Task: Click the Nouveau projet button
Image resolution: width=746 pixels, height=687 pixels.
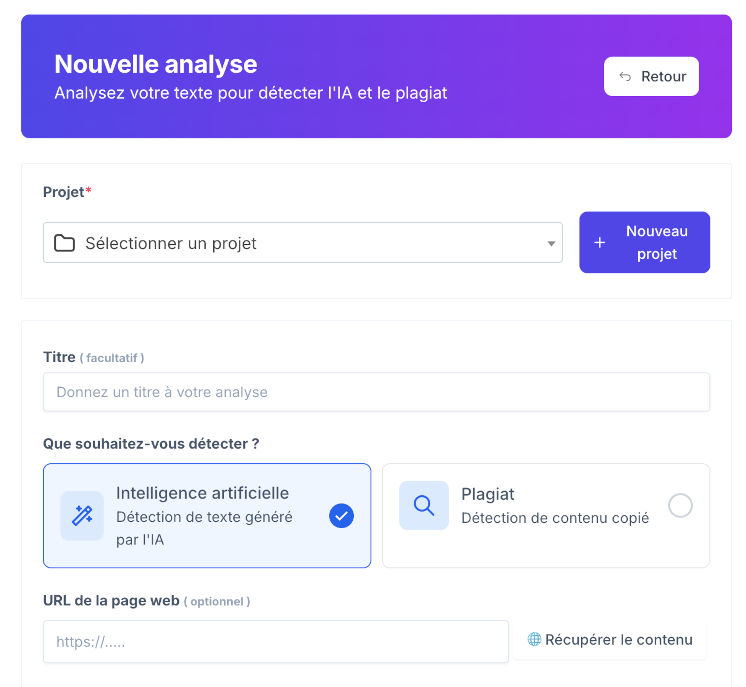Action: click(644, 243)
